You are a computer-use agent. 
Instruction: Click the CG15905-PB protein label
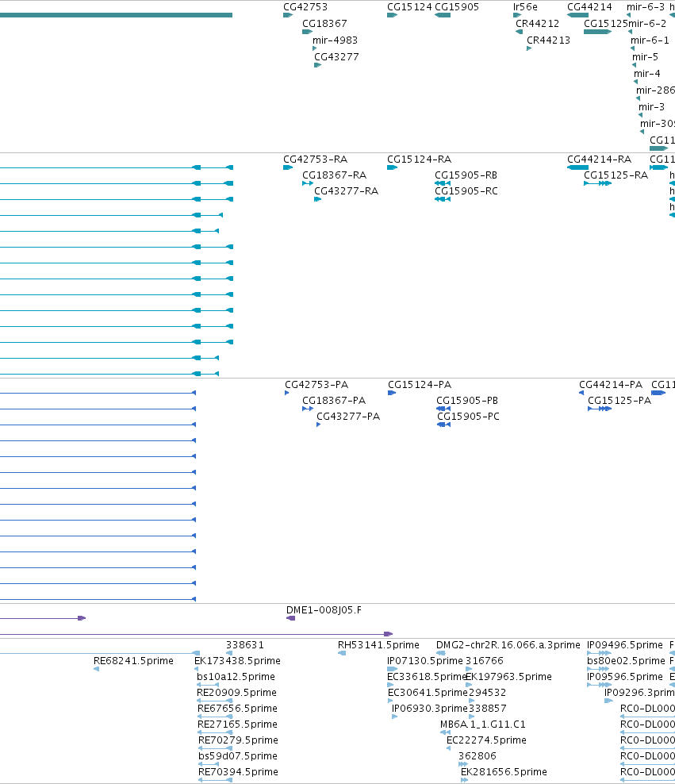467,401
